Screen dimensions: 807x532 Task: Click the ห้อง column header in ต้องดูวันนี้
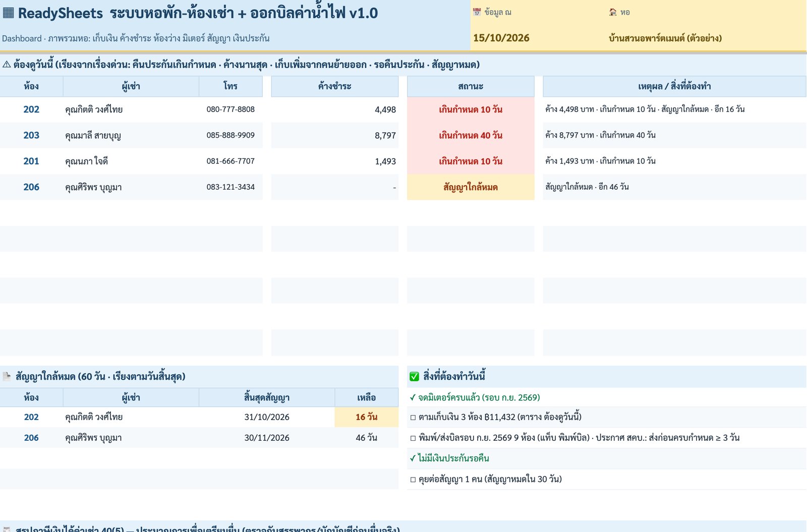[x=31, y=86]
